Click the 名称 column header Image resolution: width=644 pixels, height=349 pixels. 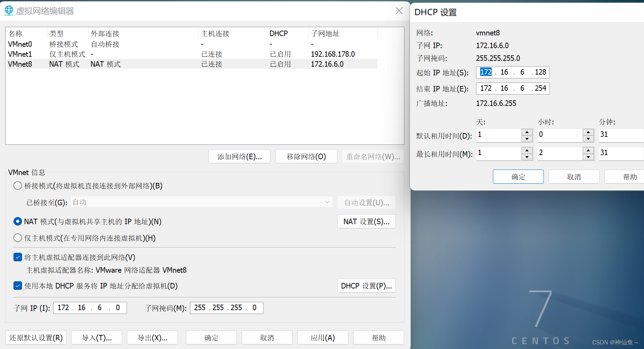(27, 33)
